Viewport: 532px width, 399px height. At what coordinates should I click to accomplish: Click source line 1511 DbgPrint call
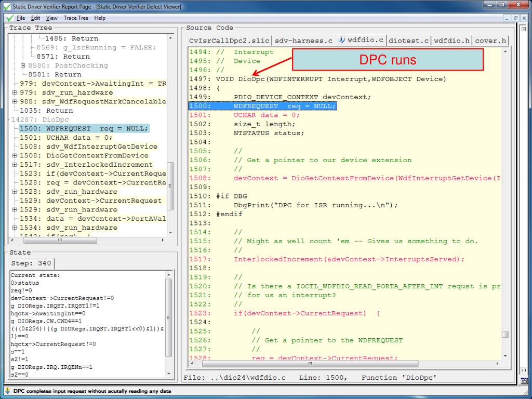coord(294,205)
